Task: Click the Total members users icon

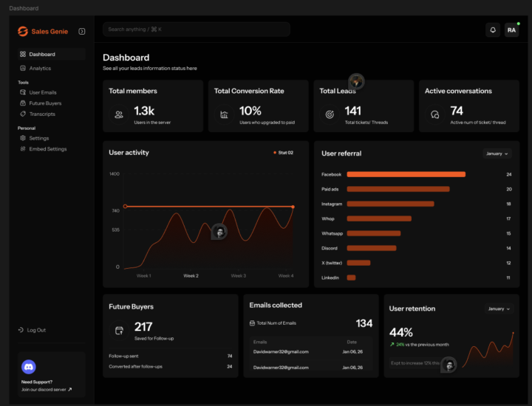Action: click(118, 114)
